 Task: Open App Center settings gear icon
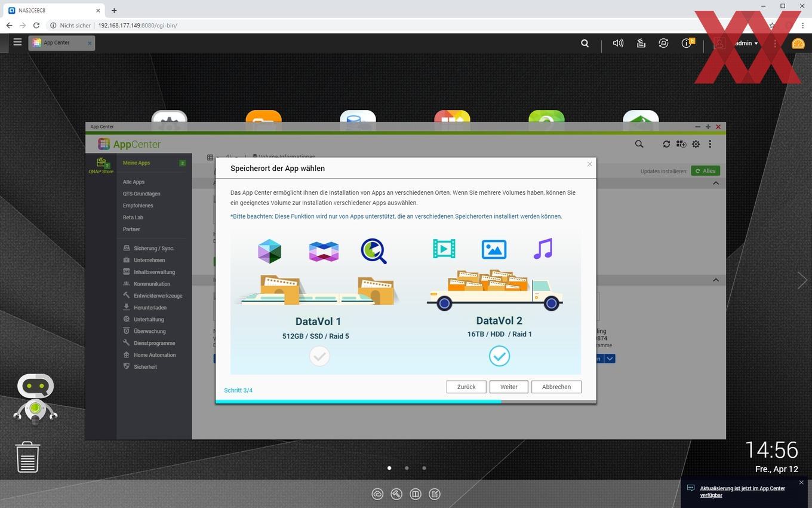pos(696,144)
